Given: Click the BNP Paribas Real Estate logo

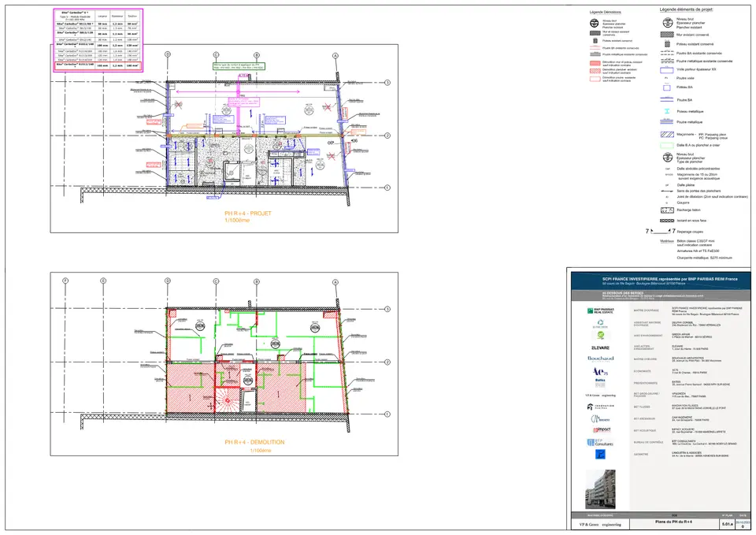Looking at the screenshot, I should point(600,310).
